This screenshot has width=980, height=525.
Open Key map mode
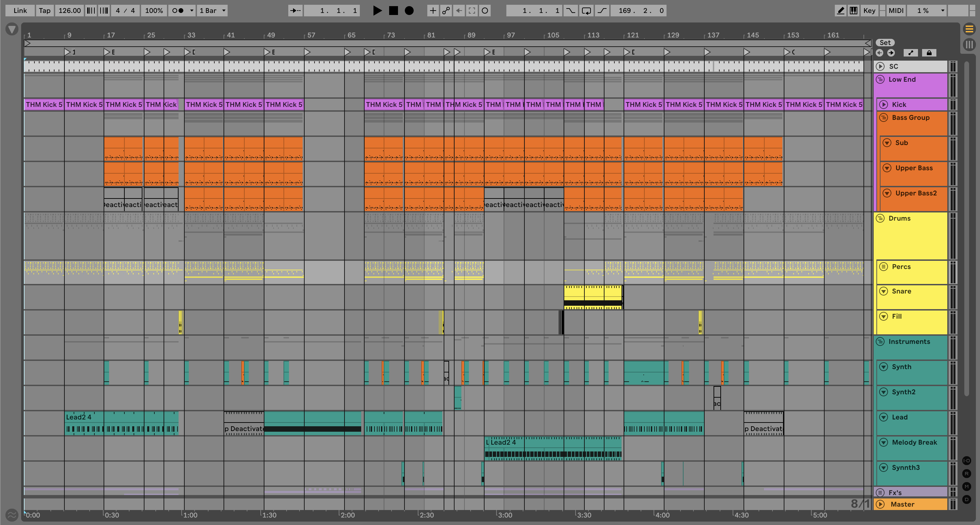point(869,11)
